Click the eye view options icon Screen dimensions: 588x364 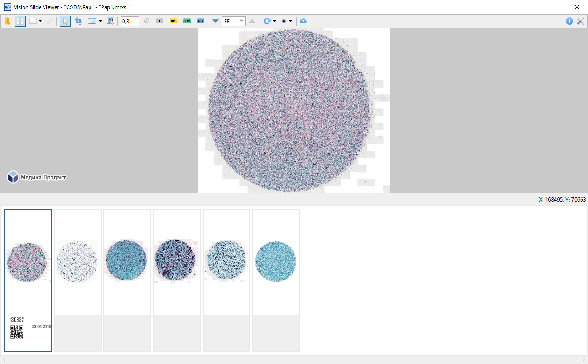(284, 21)
